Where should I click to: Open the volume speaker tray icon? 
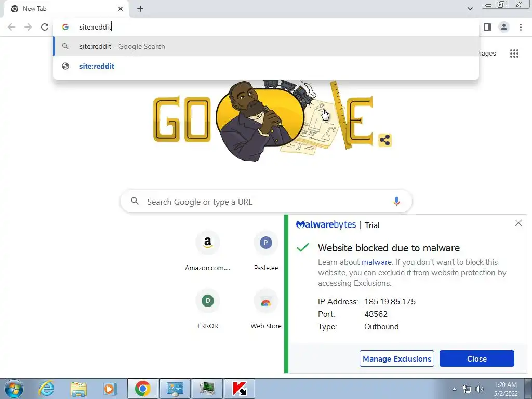click(480, 389)
